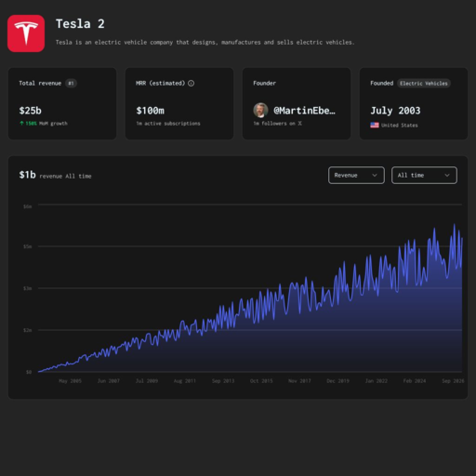Click the Tesla company description text
The width and height of the screenshot is (476, 476).
click(205, 42)
